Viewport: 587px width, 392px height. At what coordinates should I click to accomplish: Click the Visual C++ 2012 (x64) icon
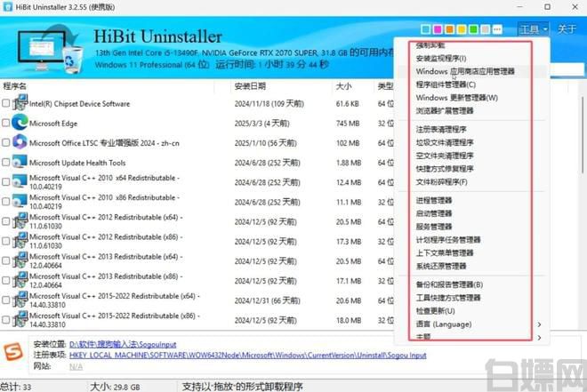[20, 220]
